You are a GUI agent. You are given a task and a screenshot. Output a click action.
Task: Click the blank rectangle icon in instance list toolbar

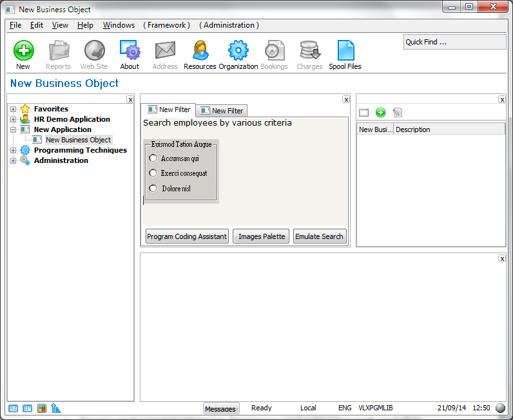[364, 113]
